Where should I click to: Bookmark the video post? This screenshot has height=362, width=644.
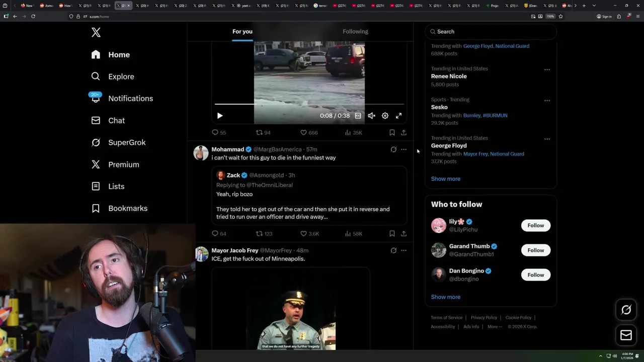(392, 133)
